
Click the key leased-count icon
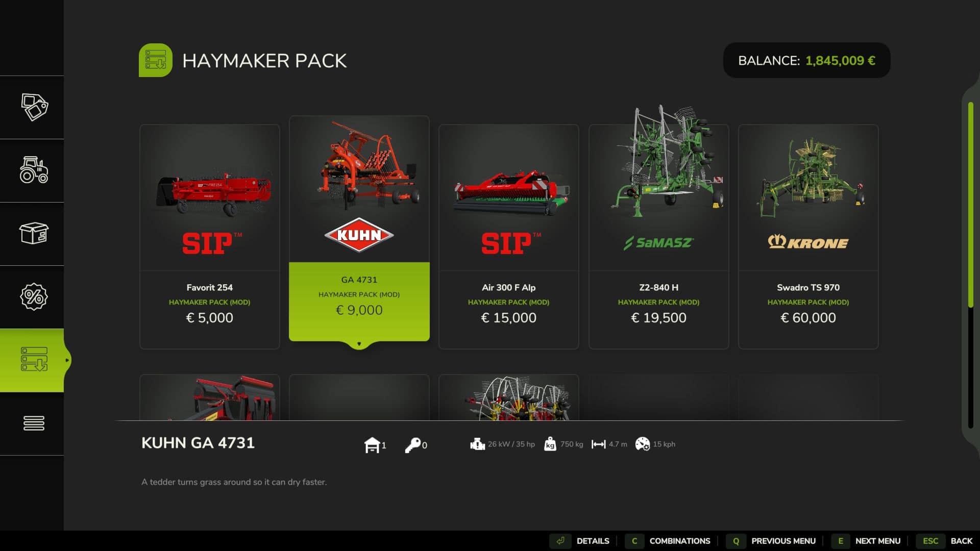pyautogui.click(x=412, y=445)
